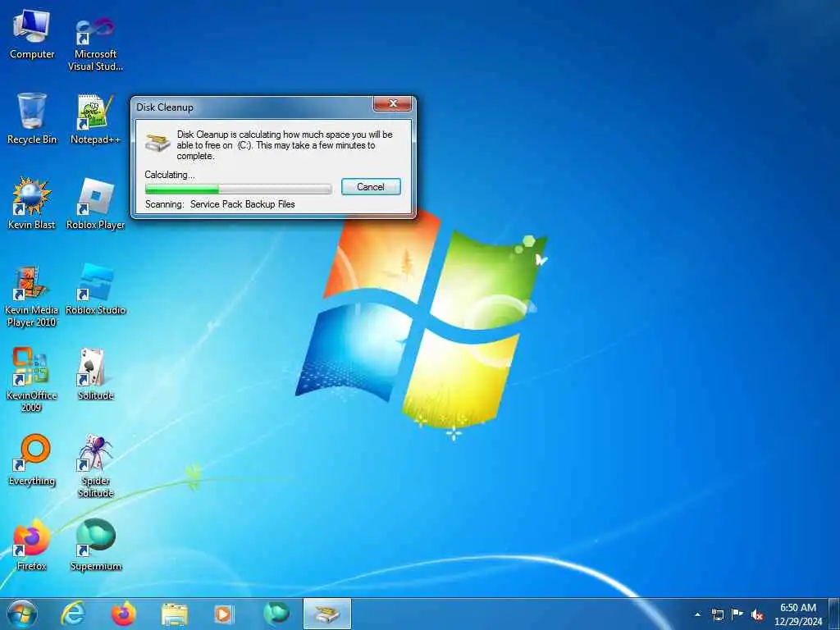The image size is (840, 630).
Task: Click 'Service Pack Backup Files' scanning text
Action: coord(243,204)
